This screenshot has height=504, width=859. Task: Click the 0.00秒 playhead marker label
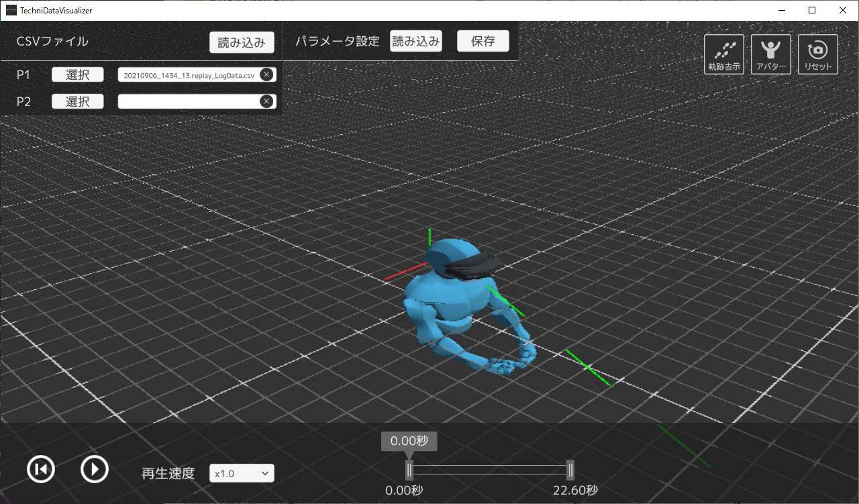[409, 441]
